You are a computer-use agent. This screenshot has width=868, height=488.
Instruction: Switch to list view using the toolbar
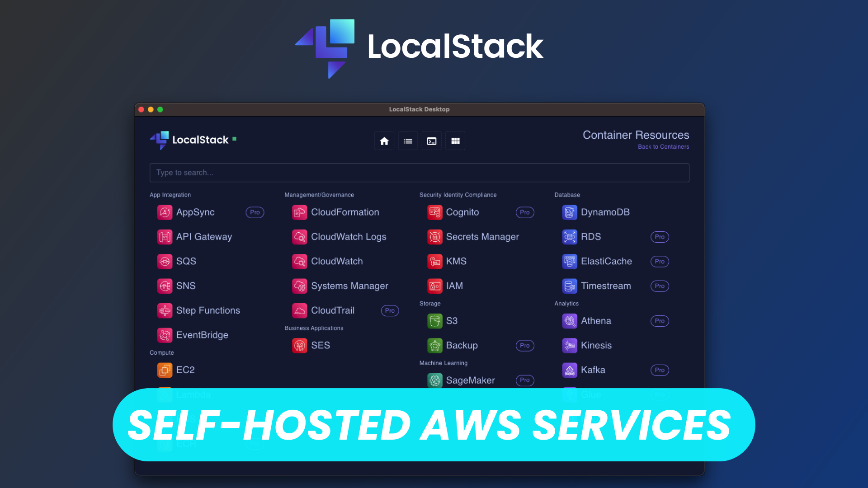click(x=408, y=141)
